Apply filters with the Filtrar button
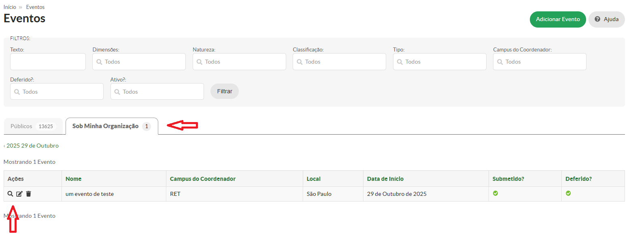Viewport: 644px width, 251px height. click(225, 91)
